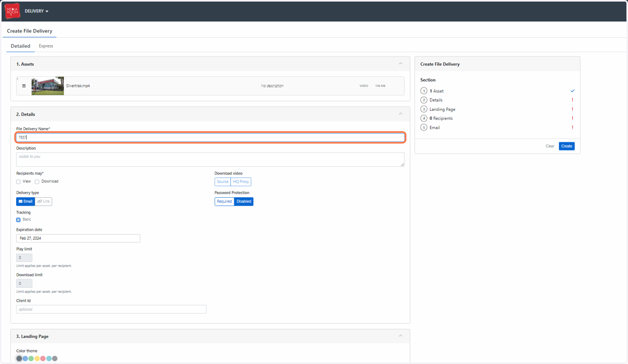This screenshot has width=628, height=364.
Task: Click the blue Create button
Action: [x=567, y=146]
